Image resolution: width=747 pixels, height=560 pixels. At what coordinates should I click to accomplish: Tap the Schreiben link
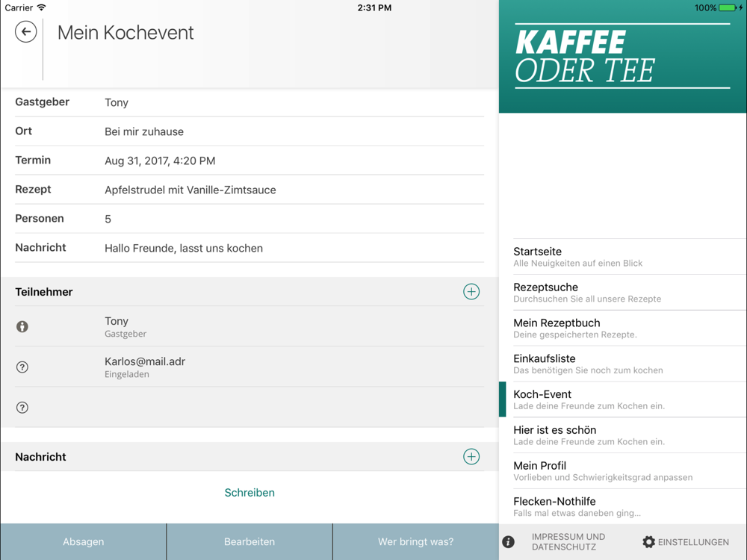pyautogui.click(x=249, y=492)
